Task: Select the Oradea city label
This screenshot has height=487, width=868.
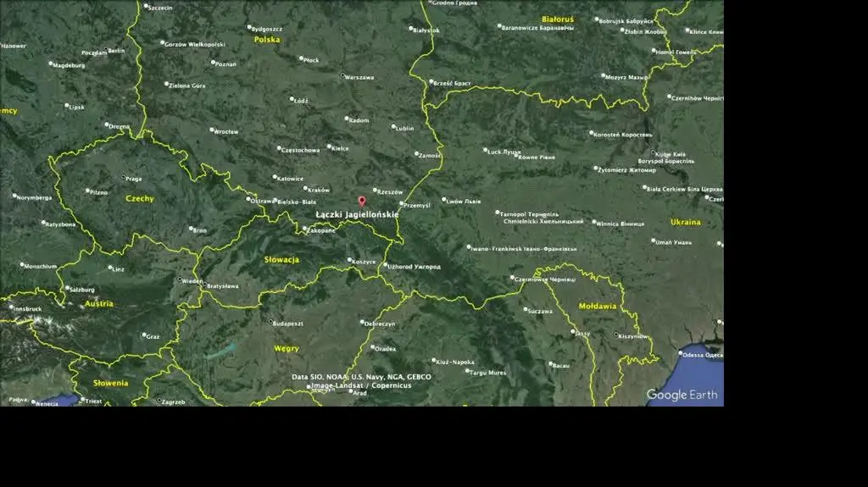Action: point(385,349)
